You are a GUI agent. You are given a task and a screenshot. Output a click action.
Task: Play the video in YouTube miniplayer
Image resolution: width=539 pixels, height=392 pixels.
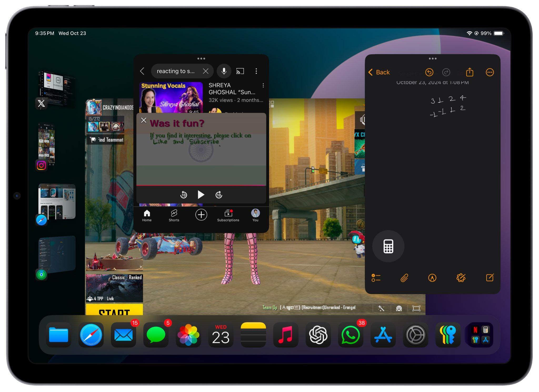(201, 195)
